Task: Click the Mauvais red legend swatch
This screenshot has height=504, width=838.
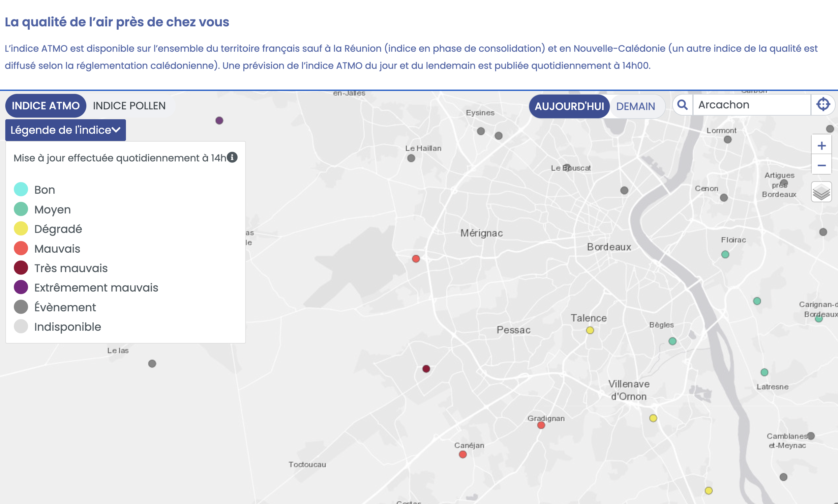Action: (21, 248)
